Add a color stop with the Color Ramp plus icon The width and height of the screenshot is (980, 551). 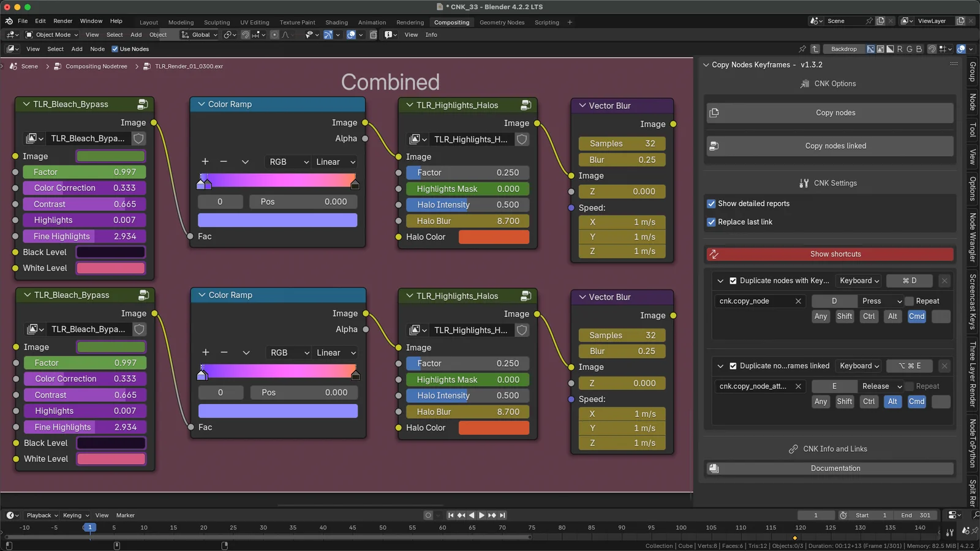(x=205, y=162)
